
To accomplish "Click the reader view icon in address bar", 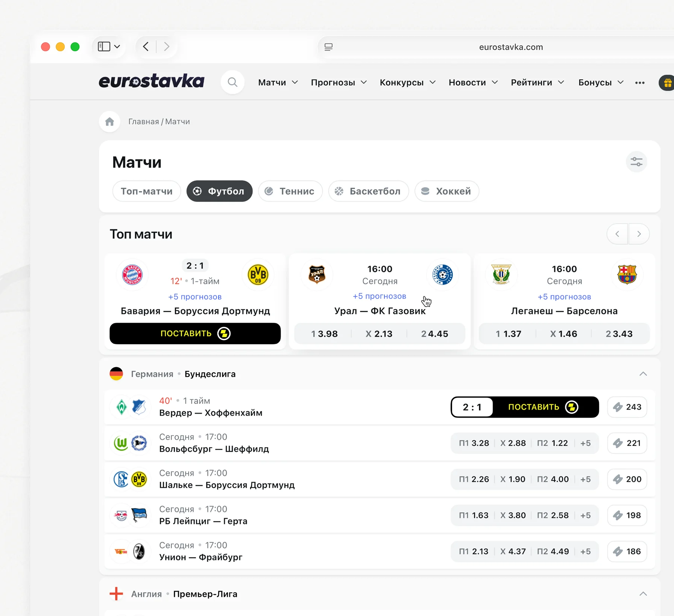I will coord(328,47).
